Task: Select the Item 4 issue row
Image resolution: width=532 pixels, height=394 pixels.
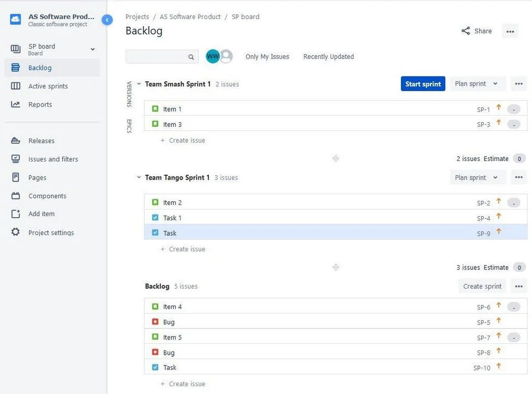Action: pyautogui.click(x=336, y=307)
